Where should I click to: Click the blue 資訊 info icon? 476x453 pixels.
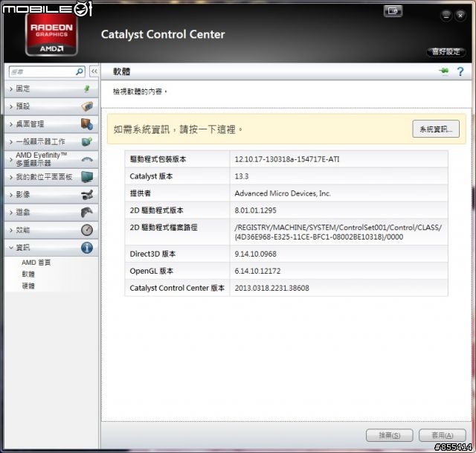click(x=87, y=248)
